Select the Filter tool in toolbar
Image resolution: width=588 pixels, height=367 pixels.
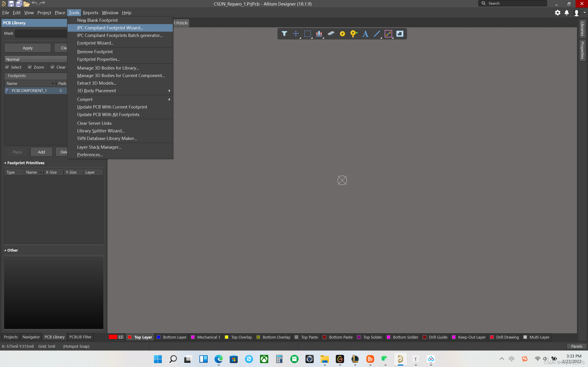point(284,34)
